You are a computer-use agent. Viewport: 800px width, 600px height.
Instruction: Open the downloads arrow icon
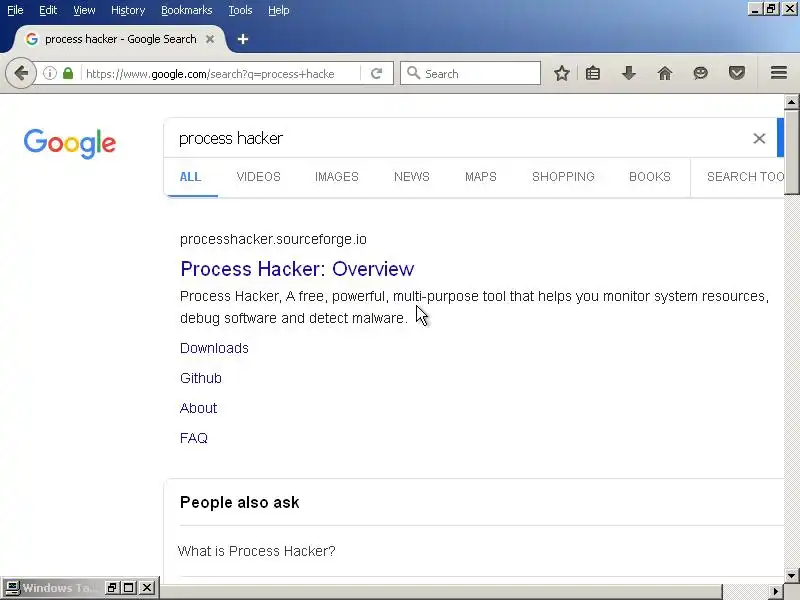pyautogui.click(x=629, y=73)
